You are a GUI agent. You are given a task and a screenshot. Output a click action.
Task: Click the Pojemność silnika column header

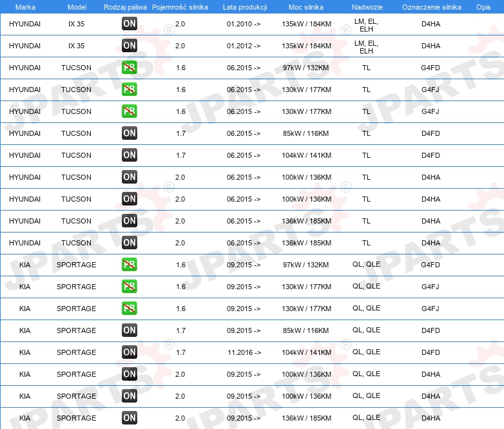click(180, 7)
